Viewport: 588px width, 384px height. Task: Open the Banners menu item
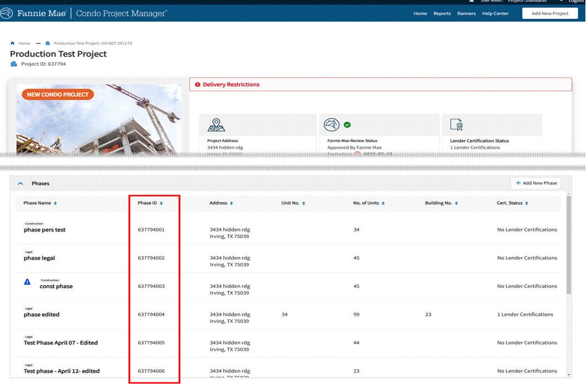click(x=466, y=13)
